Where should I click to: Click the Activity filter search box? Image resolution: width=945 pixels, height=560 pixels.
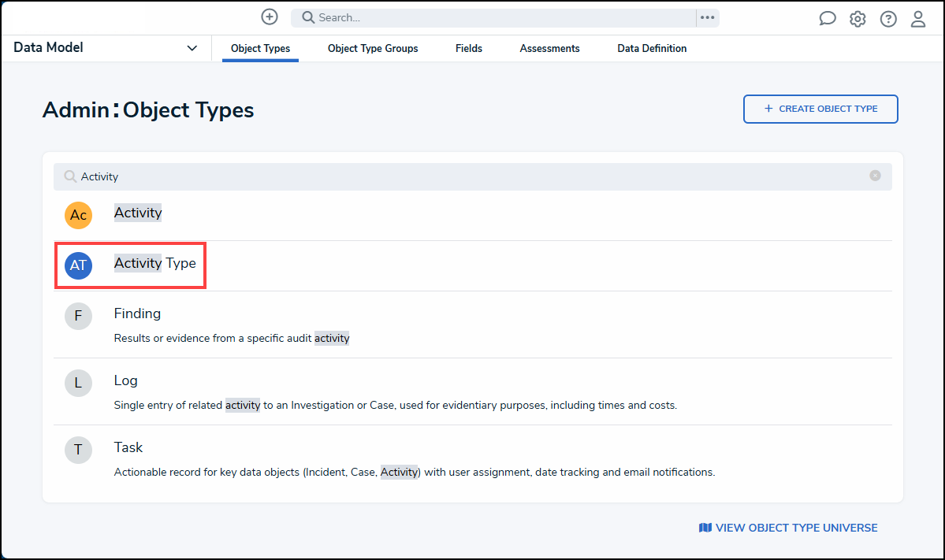[x=465, y=176]
